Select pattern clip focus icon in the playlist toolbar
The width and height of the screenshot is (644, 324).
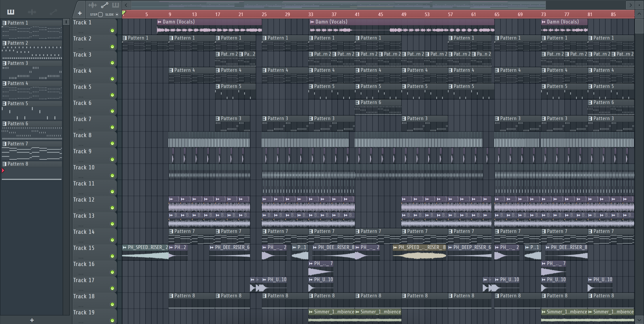[116, 5]
